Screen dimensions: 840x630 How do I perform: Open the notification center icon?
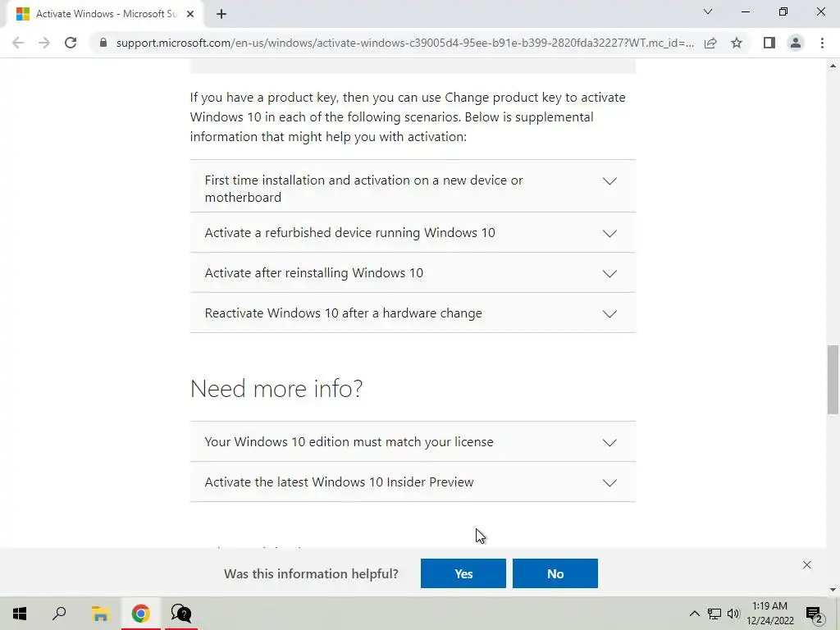click(815, 614)
